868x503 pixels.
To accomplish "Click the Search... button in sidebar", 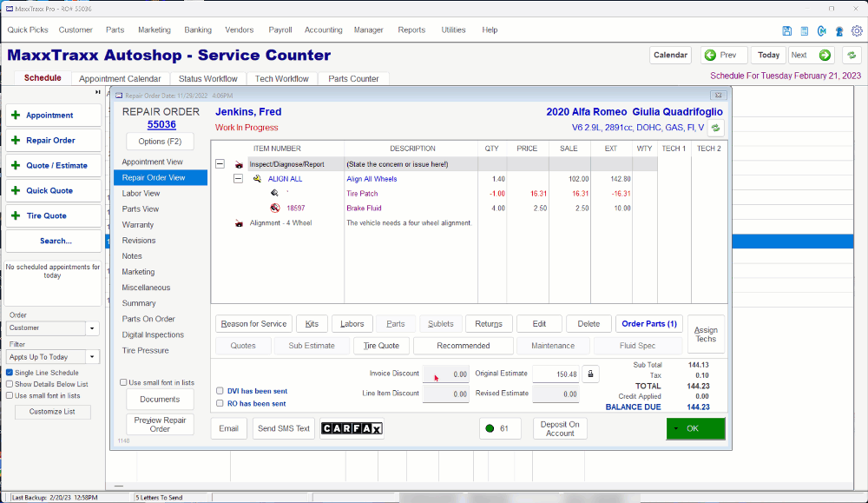I will pyautogui.click(x=53, y=241).
